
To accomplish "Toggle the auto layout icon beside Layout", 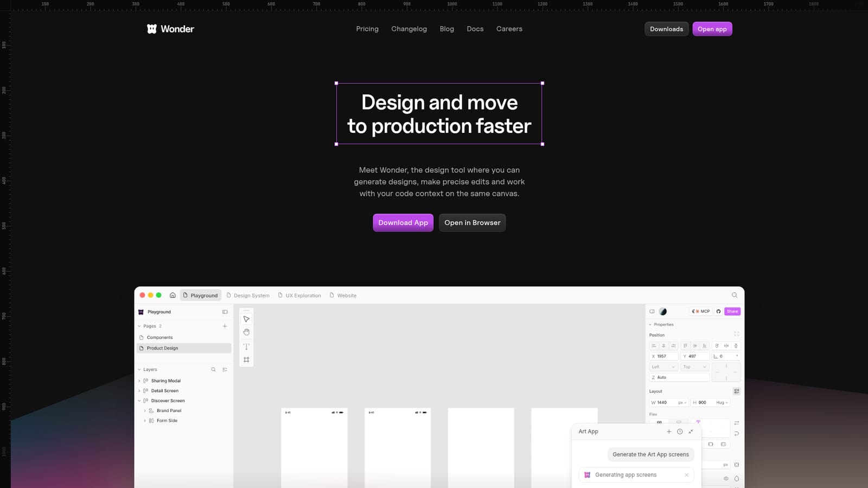I will coord(736,391).
